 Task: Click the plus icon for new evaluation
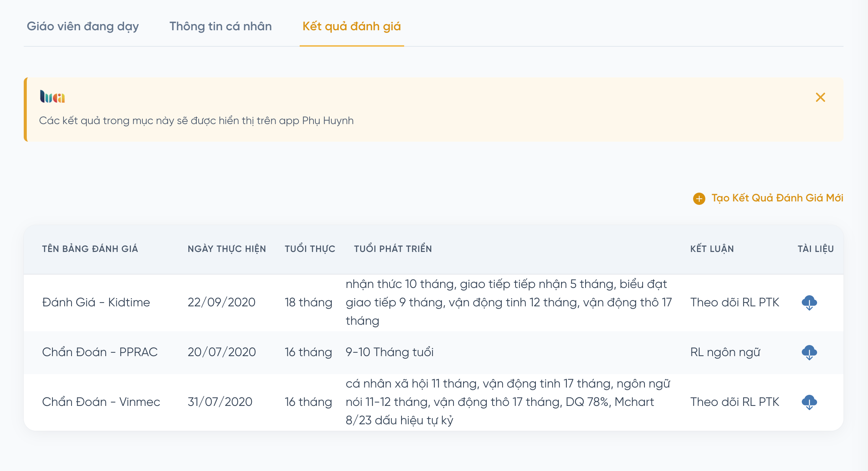click(x=699, y=198)
